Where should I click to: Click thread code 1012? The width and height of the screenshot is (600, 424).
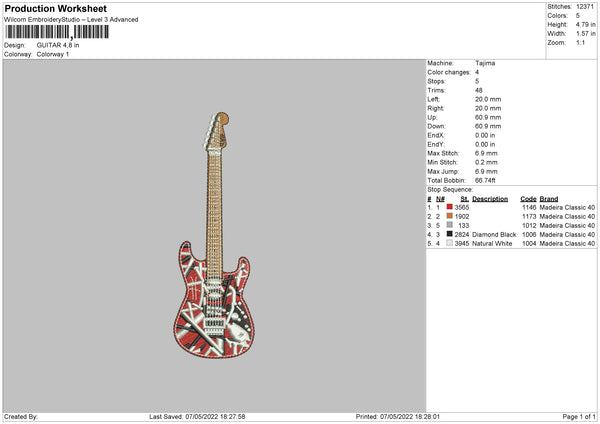[x=529, y=225]
